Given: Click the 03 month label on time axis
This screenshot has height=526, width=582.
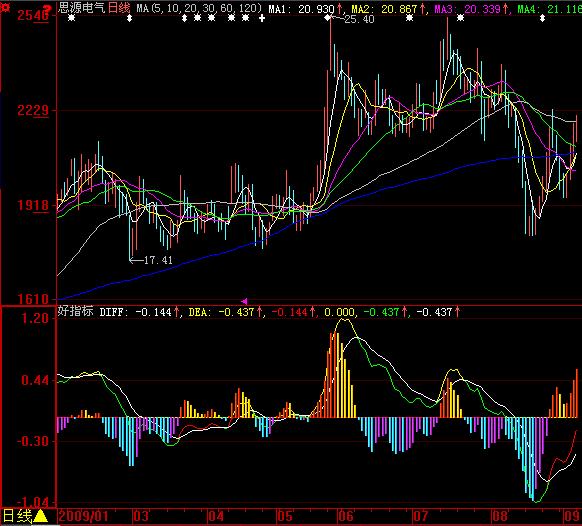Looking at the screenshot, I should (x=141, y=516).
